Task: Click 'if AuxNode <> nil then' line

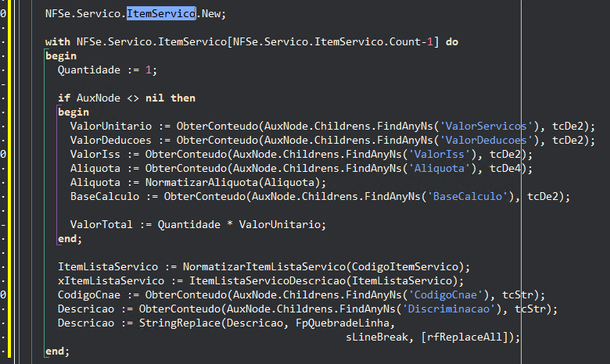Action: tap(127, 98)
